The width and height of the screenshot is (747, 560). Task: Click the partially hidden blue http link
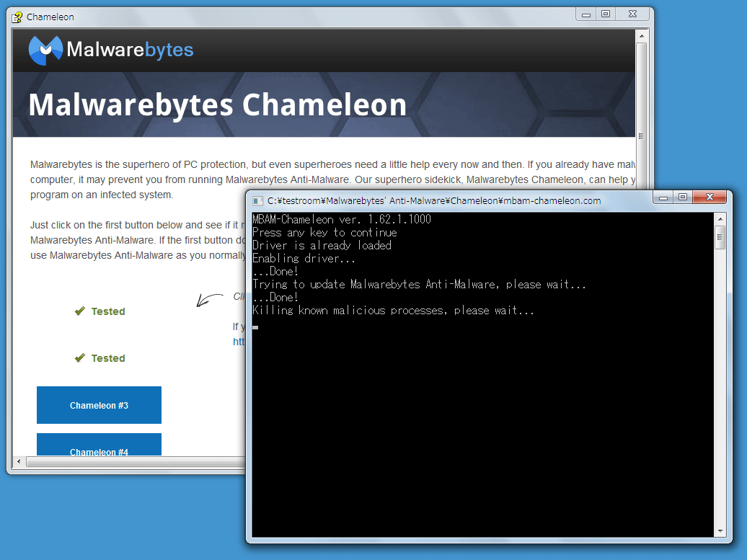click(x=239, y=342)
